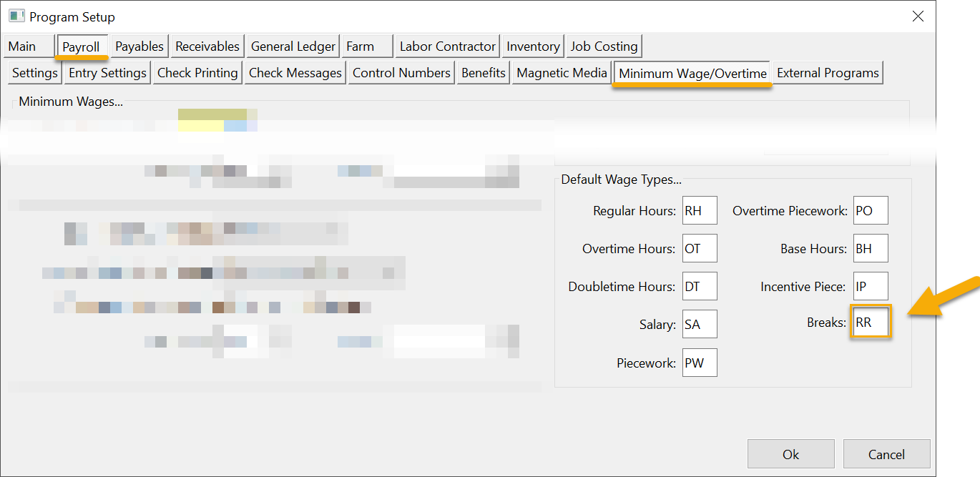The image size is (980, 477).
Task: Open the External Programs sub-tab
Action: point(828,73)
